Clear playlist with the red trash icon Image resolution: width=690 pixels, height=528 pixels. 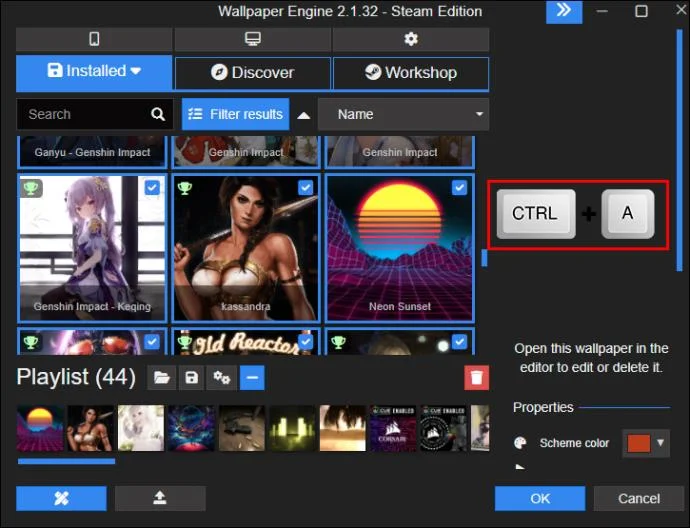click(x=477, y=378)
